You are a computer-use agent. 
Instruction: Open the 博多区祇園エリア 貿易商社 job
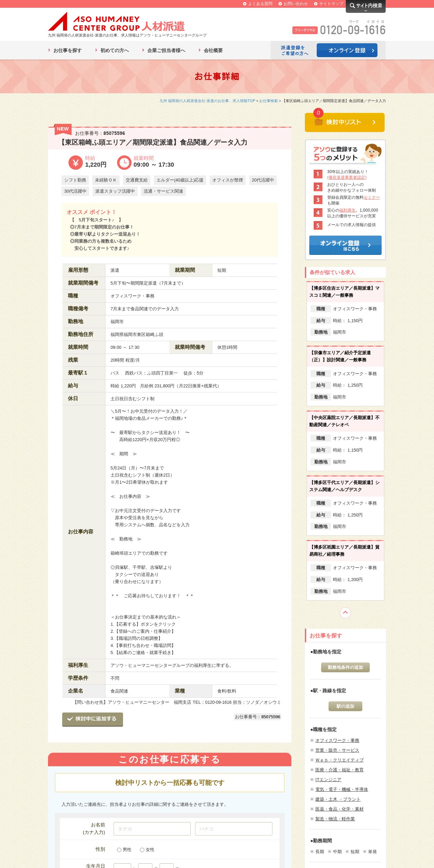point(345,551)
